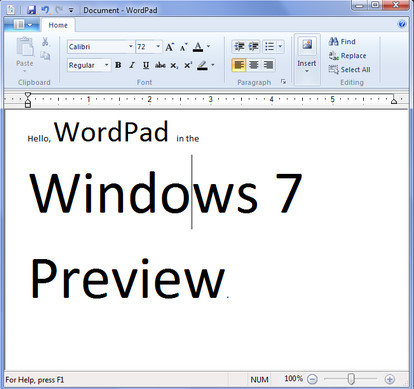
Task: Apply strikethrough with the abc icon
Action: (160, 65)
